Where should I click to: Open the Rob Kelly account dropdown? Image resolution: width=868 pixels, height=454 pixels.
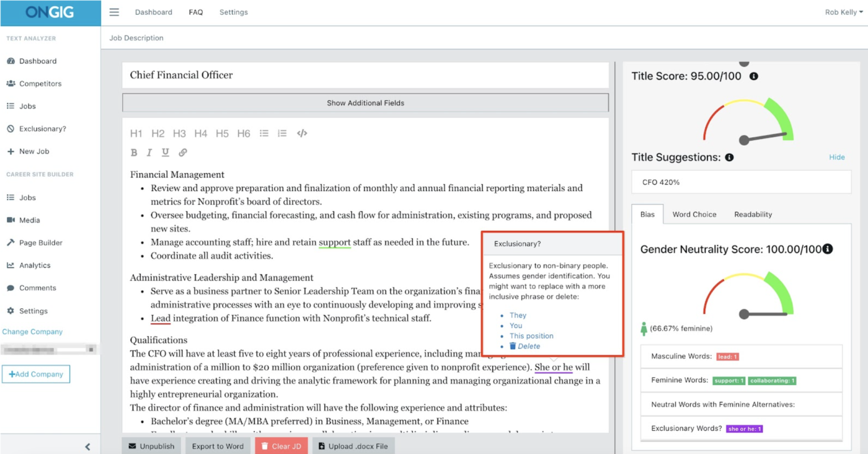tap(843, 12)
